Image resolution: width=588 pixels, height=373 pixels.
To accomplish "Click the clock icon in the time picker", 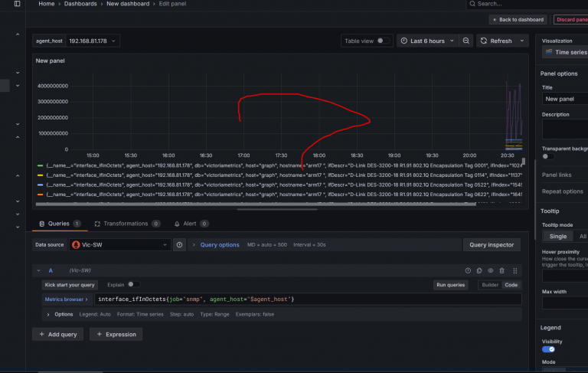I will coord(404,41).
